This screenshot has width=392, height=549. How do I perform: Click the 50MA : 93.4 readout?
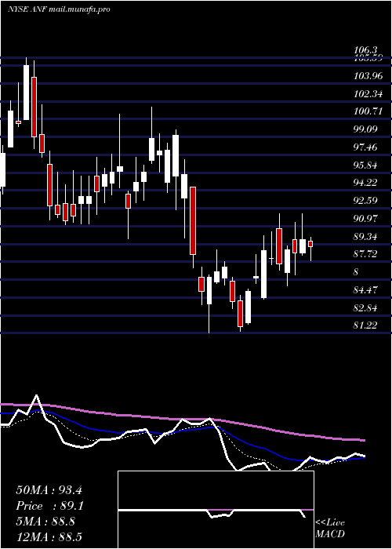49,490
